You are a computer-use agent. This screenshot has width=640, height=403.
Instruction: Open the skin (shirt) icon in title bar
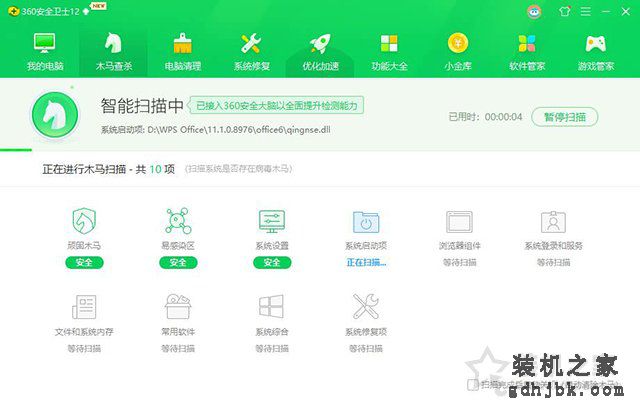pos(565,11)
